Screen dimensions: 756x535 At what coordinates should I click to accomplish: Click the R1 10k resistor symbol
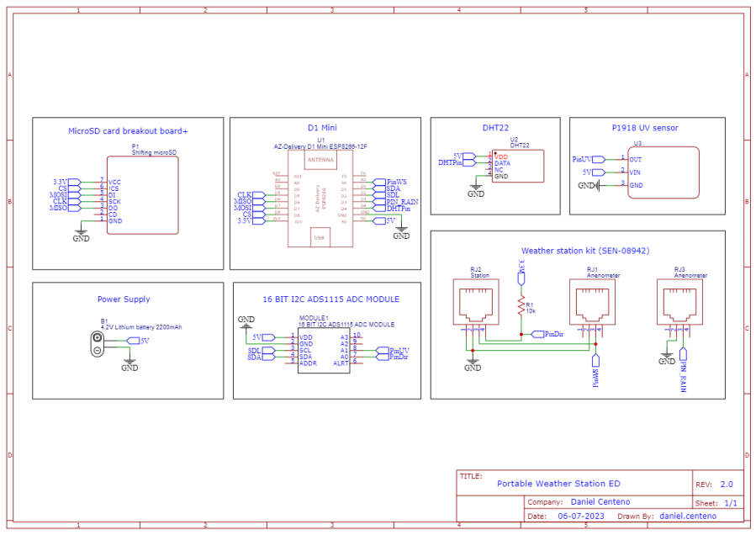pos(521,303)
